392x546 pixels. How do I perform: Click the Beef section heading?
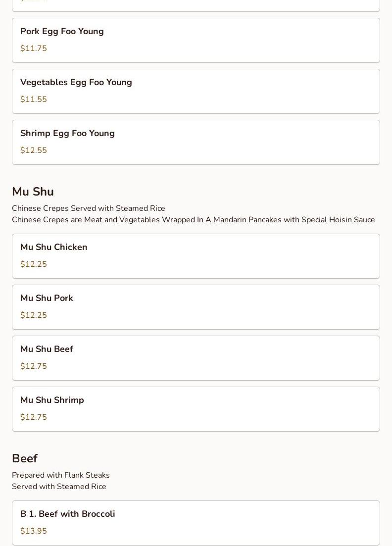pos(25,458)
